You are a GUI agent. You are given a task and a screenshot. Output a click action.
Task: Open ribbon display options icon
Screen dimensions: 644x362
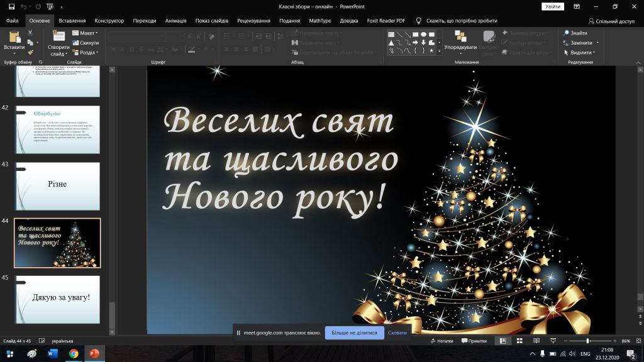pyautogui.click(x=577, y=6)
